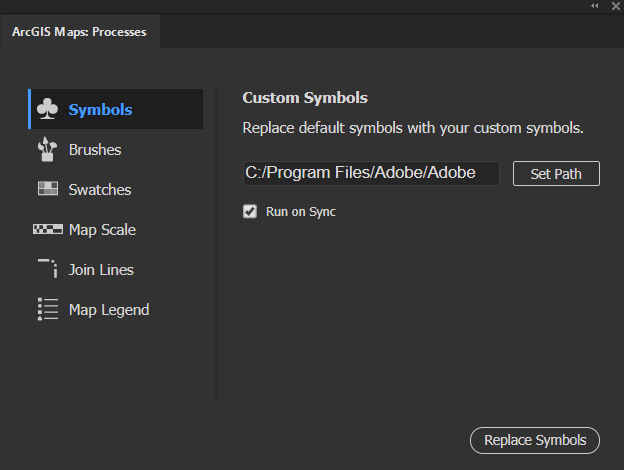Open the Symbols process section
This screenshot has width=624, height=470.
115,109
